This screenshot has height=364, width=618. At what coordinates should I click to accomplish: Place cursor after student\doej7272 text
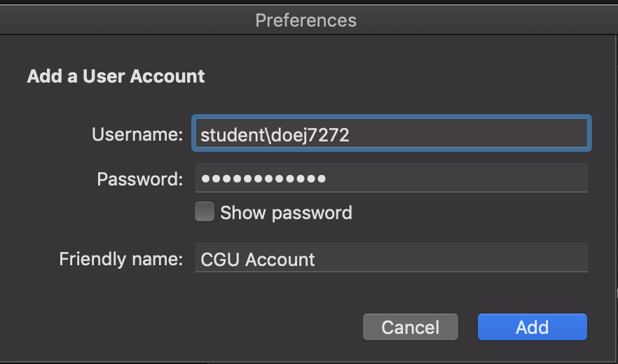click(x=350, y=134)
